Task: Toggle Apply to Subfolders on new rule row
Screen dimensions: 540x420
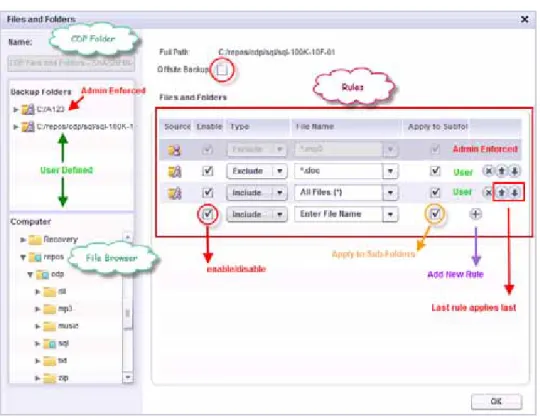Action: 435,214
